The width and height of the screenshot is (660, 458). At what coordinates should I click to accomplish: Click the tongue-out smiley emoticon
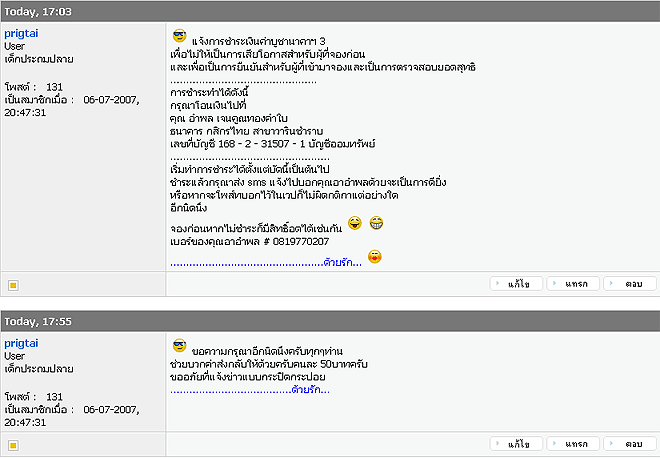tap(355, 223)
